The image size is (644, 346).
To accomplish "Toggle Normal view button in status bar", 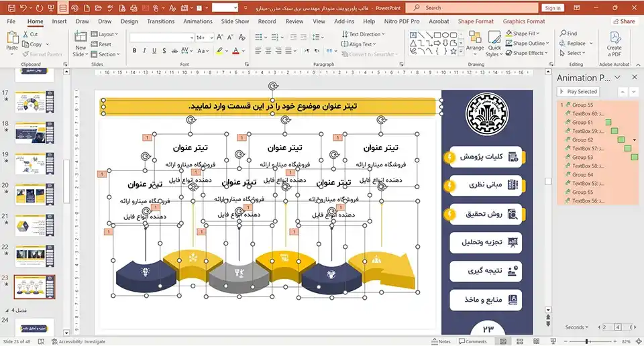I will pos(503,341).
